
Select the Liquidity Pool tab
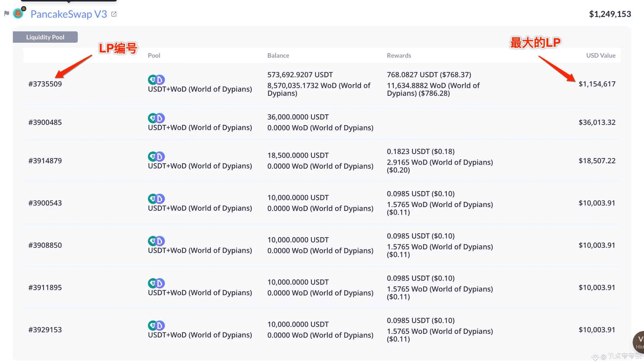[45, 37]
